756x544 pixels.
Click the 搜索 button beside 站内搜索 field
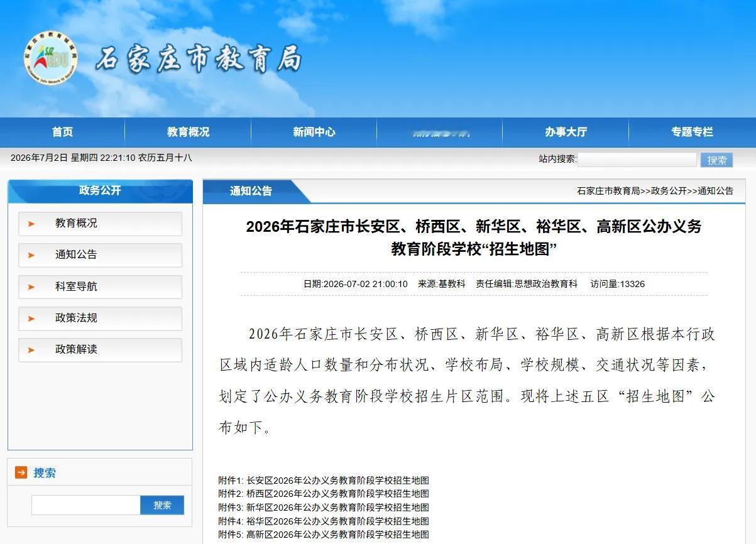(716, 160)
